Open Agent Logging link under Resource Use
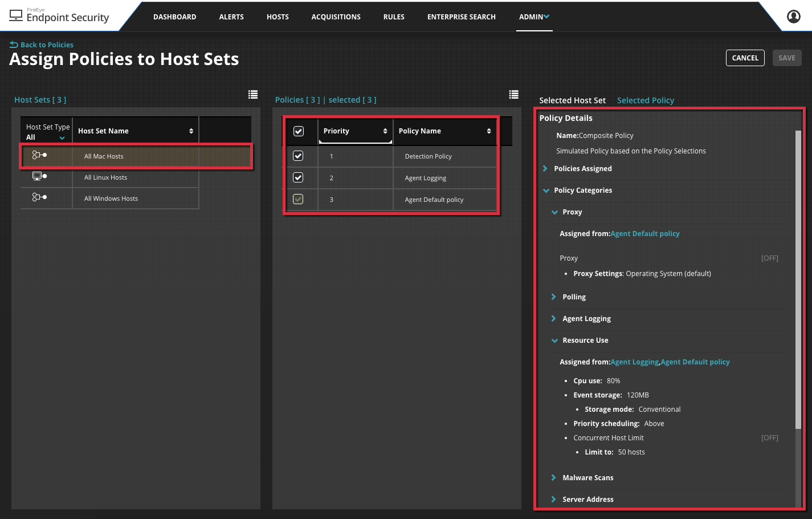 [x=634, y=362]
